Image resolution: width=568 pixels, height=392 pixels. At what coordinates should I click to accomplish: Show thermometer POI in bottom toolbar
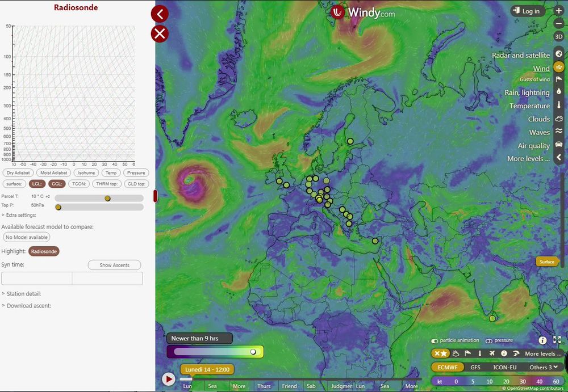[479, 353]
